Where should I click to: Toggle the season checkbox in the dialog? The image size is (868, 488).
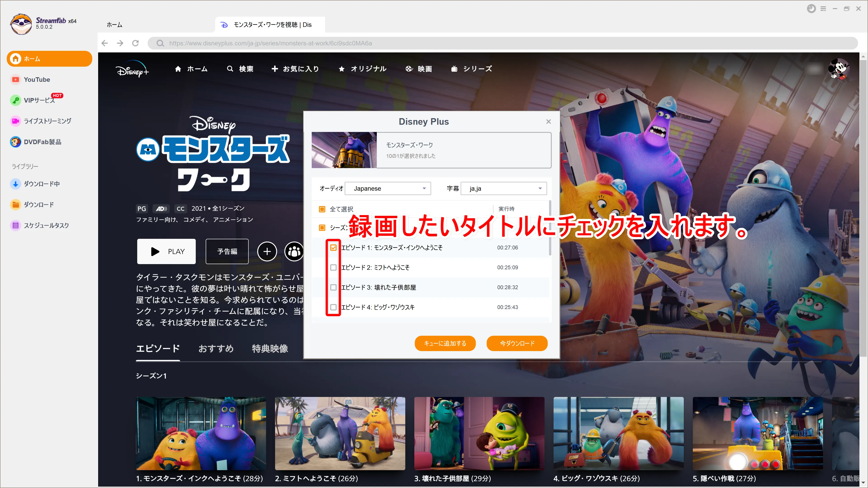[x=322, y=228]
